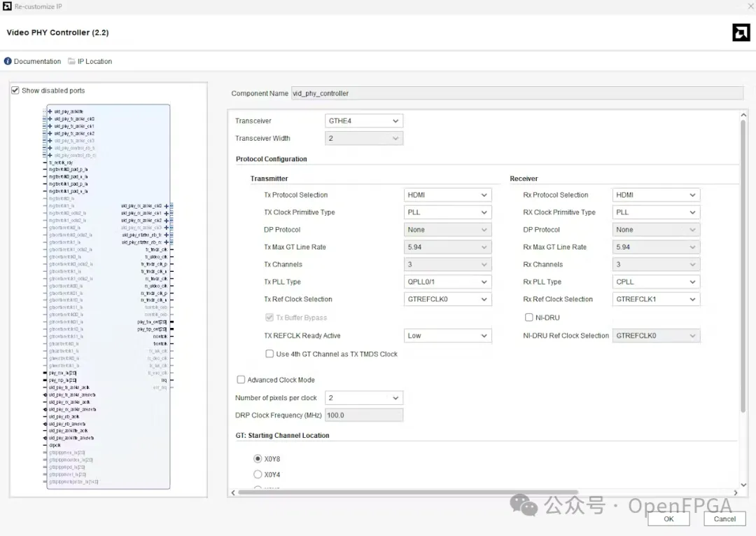Open the Documentation link
The width and height of the screenshot is (756, 536).
(x=37, y=61)
